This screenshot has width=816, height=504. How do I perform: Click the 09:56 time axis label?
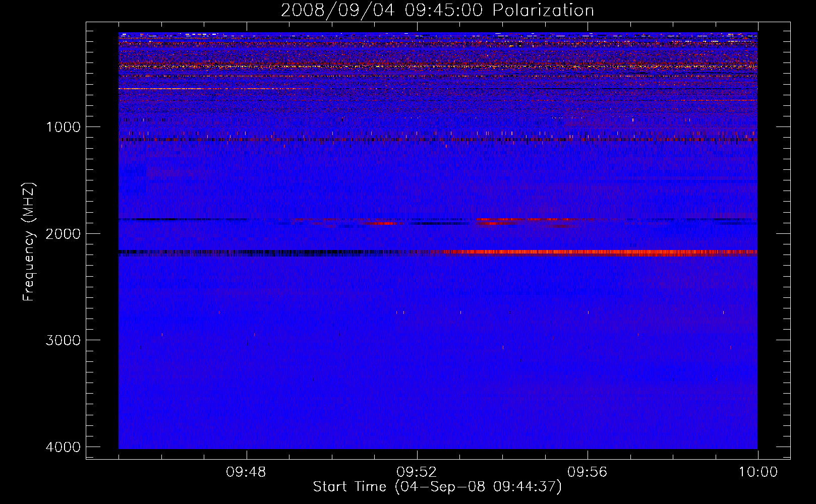coord(587,472)
